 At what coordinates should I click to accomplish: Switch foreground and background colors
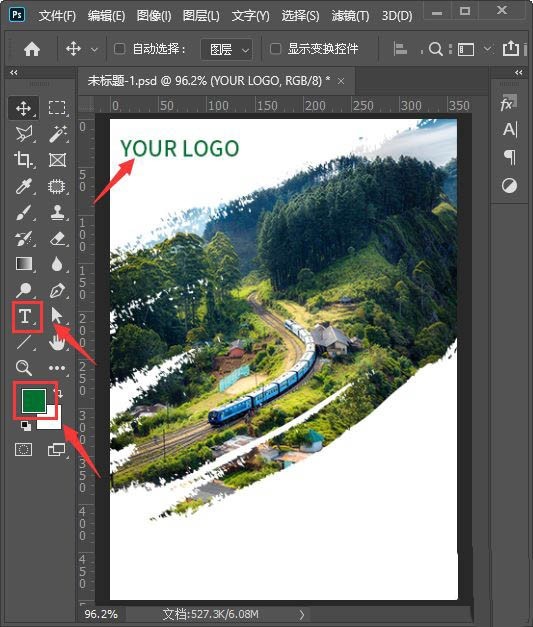pyautogui.click(x=58, y=393)
